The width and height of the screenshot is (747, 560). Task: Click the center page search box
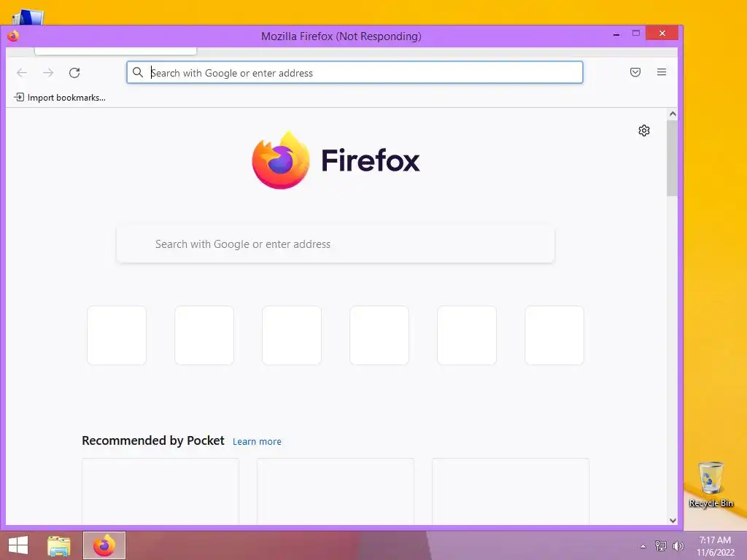[336, 244]
